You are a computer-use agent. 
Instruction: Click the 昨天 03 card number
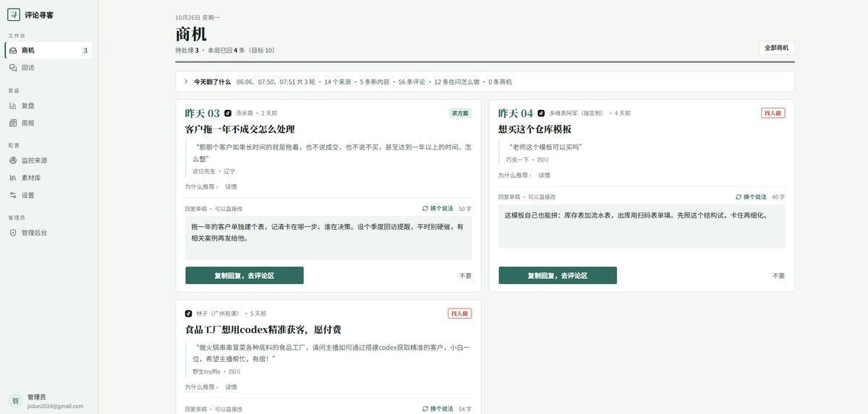(x=202, y=113)
